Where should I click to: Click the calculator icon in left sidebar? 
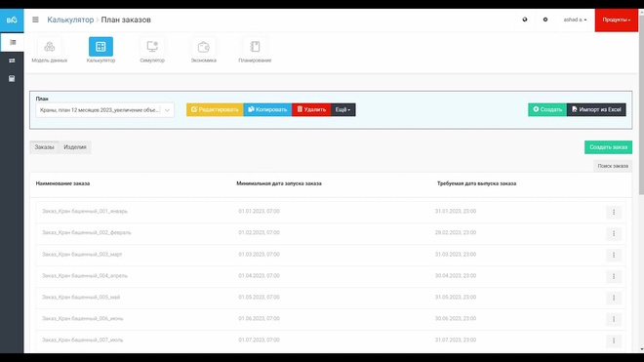(x=12, y=78)
